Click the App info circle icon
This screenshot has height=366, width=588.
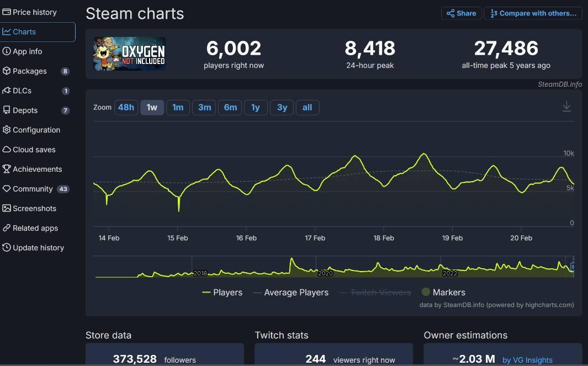(x=7, y=51)
